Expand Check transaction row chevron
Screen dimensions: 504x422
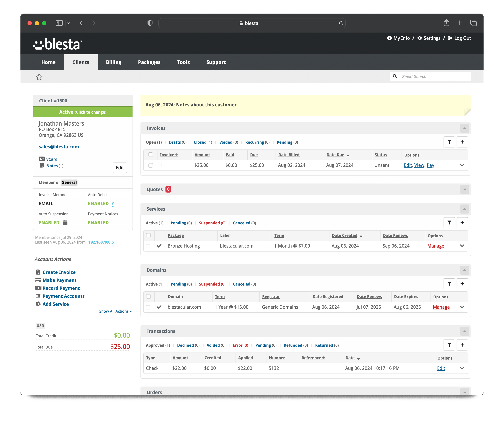(462, 368)
